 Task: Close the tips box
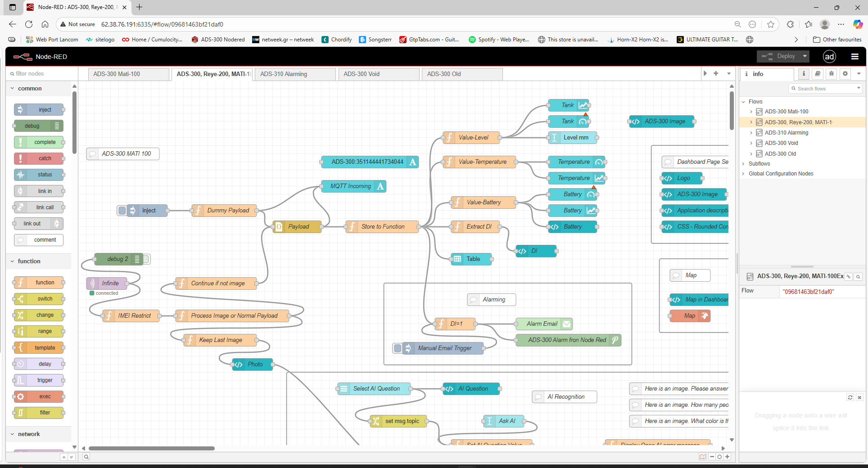coord(859,397)
